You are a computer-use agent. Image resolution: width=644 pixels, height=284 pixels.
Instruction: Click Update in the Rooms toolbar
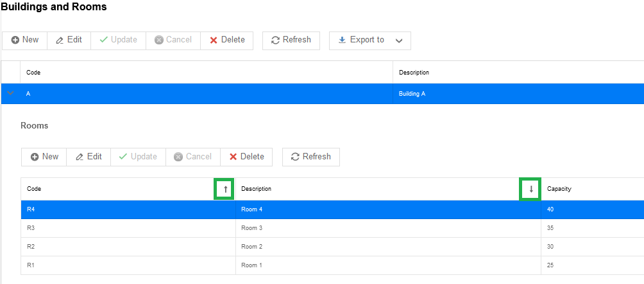(138, 157)
